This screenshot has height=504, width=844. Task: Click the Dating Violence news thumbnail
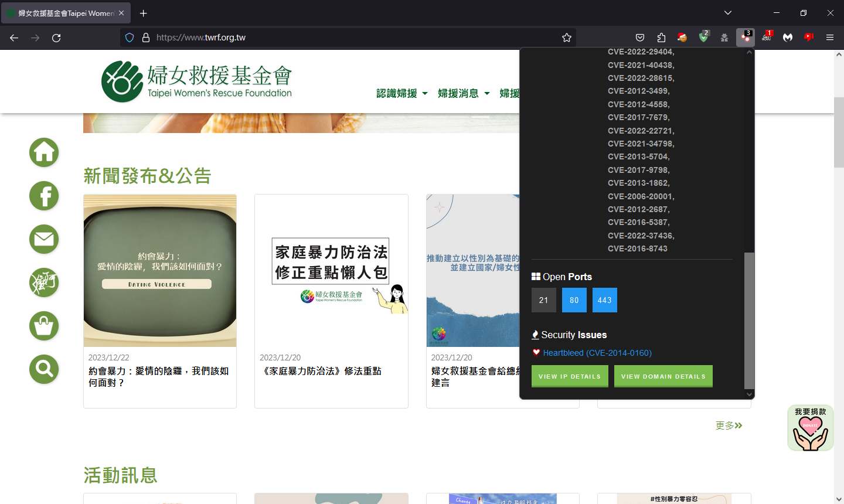point(160,271)
